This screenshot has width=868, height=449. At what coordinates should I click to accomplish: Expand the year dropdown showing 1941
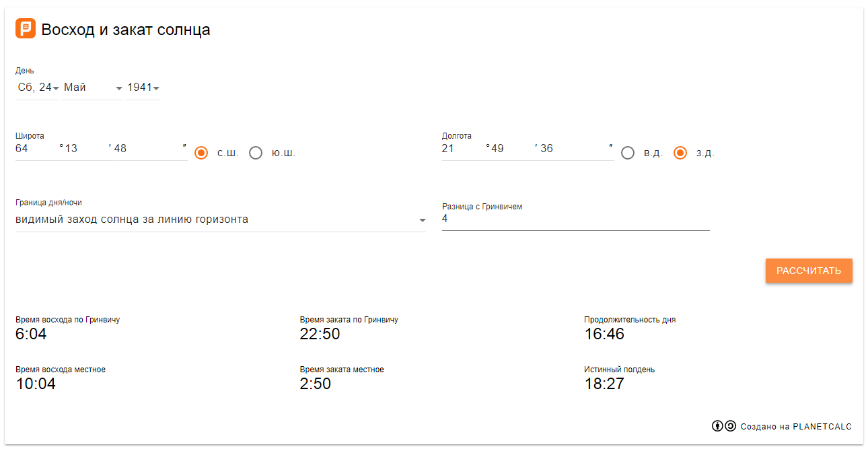coord(143,88)
